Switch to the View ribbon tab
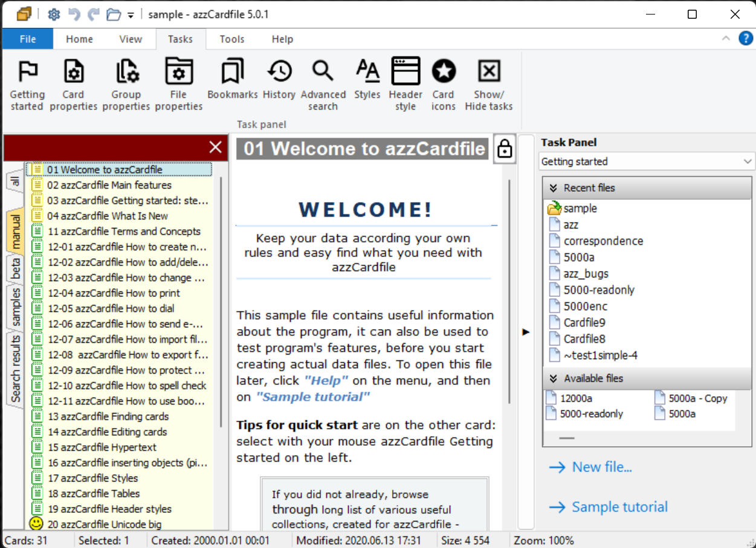This screenshot has height=548, width=756. click(x=131, y=39)
